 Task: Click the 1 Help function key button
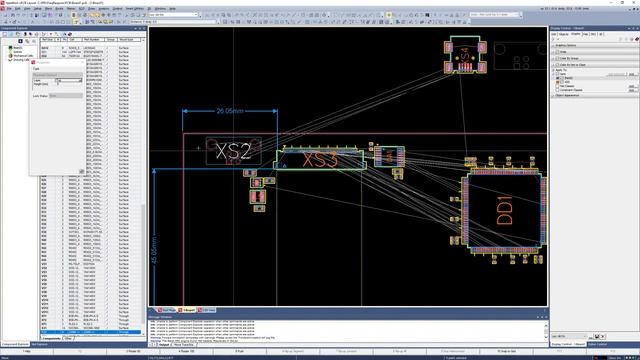point(27,351)
